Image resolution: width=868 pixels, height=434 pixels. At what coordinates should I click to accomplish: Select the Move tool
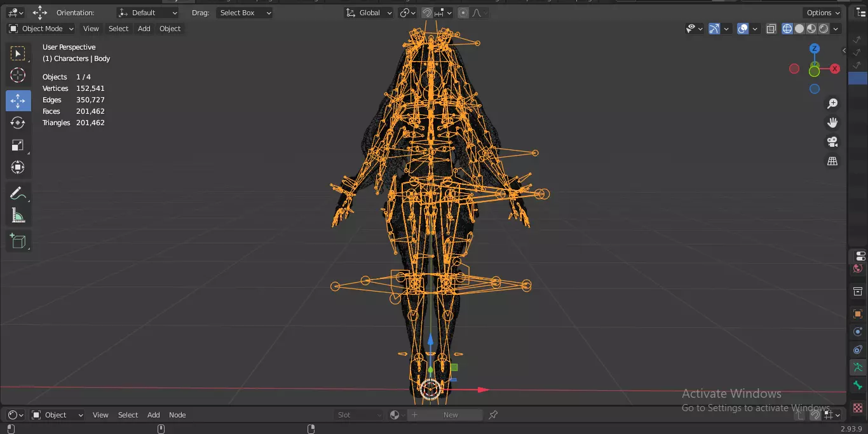click(18, 100)
